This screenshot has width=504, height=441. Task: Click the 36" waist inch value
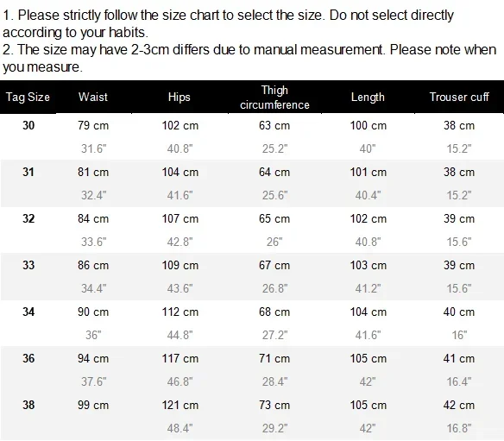coord(93,335)
